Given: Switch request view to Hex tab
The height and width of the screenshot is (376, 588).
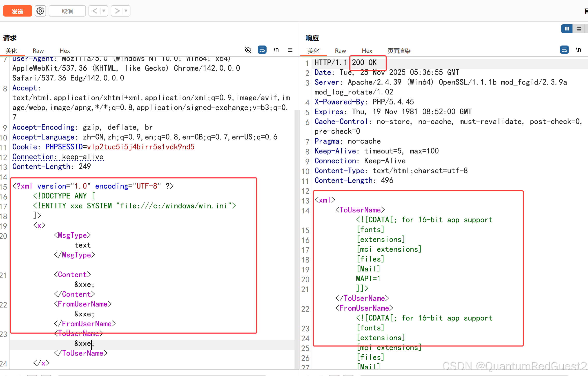Looking at the screenshot, I should pos(65,51).
